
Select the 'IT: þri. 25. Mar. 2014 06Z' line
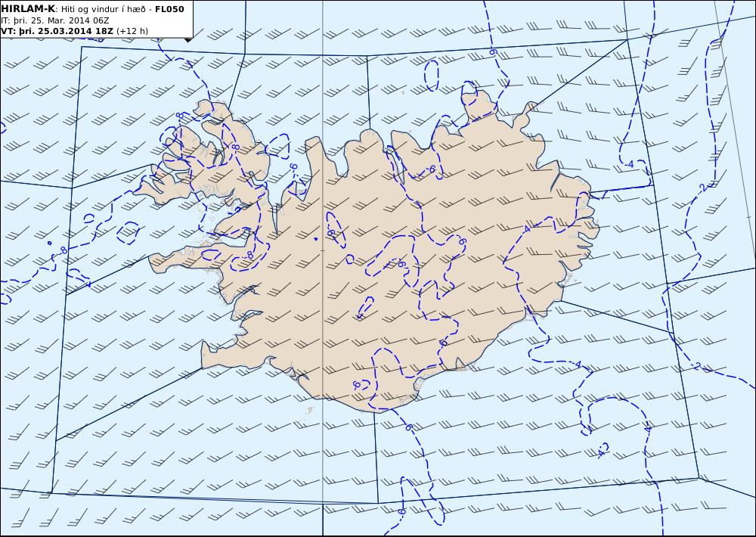pos(55,20)
